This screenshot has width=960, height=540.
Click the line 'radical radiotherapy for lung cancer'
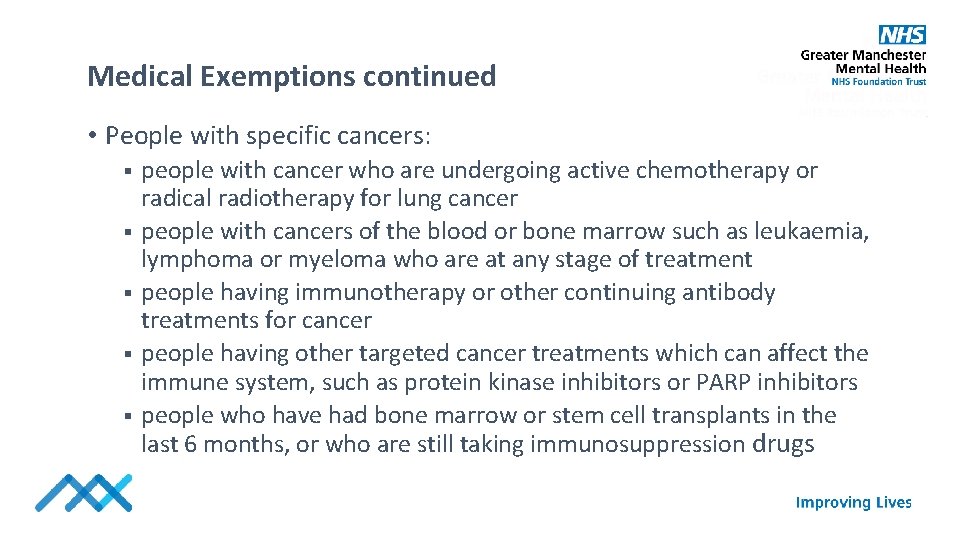tap(329, 198)
